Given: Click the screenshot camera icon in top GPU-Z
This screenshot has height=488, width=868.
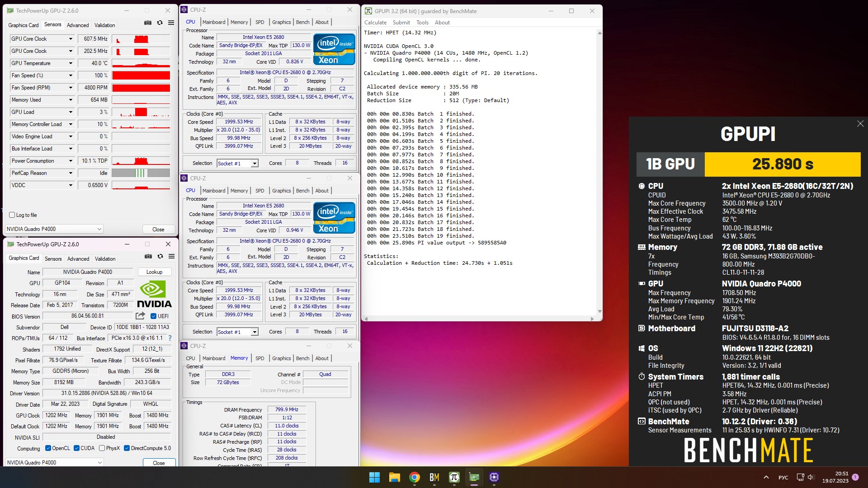Looking at the screenshot, I should click(148, 23).
